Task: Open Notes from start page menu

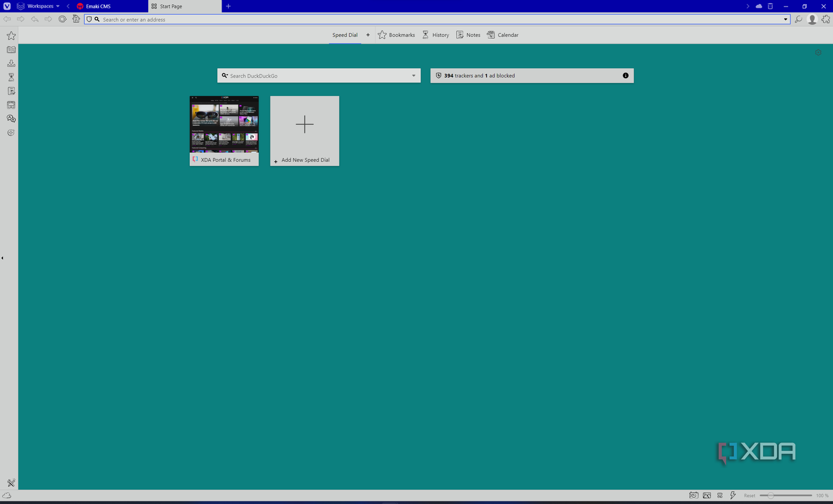Action: (x=468, y=35)
